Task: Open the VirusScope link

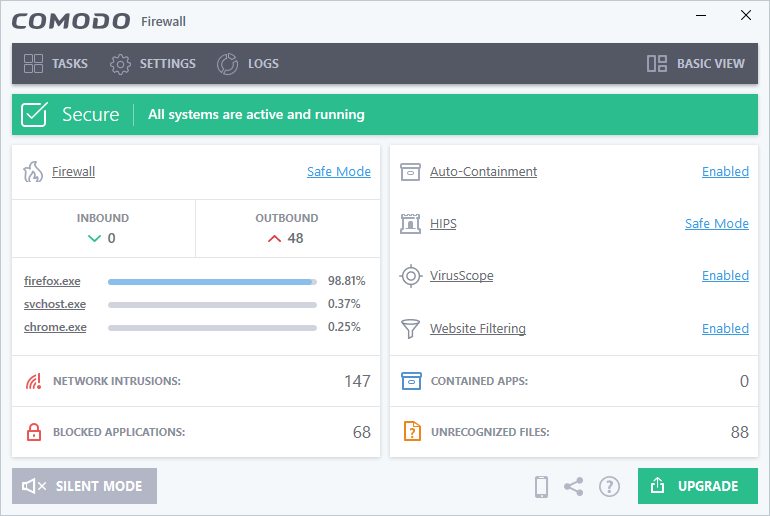Action: pyautogui.click(x=462, y=276)
